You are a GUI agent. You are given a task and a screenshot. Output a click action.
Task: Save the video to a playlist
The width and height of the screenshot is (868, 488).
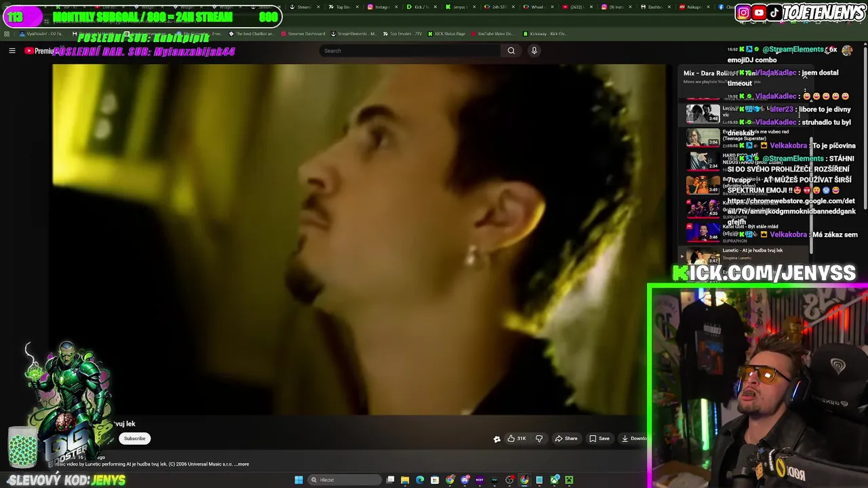(599, 439)
